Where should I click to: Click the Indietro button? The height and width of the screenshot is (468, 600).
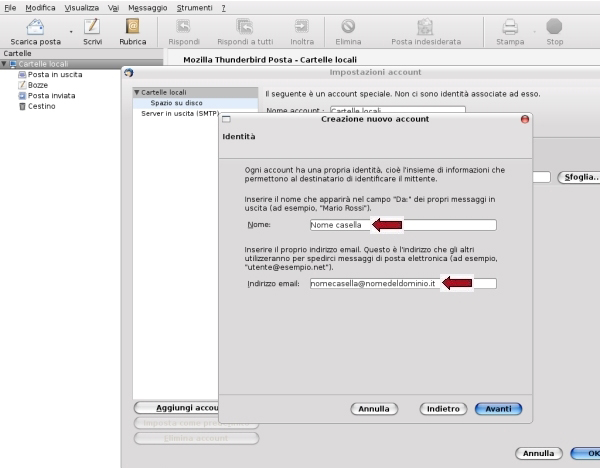click(x=443, y=409)
